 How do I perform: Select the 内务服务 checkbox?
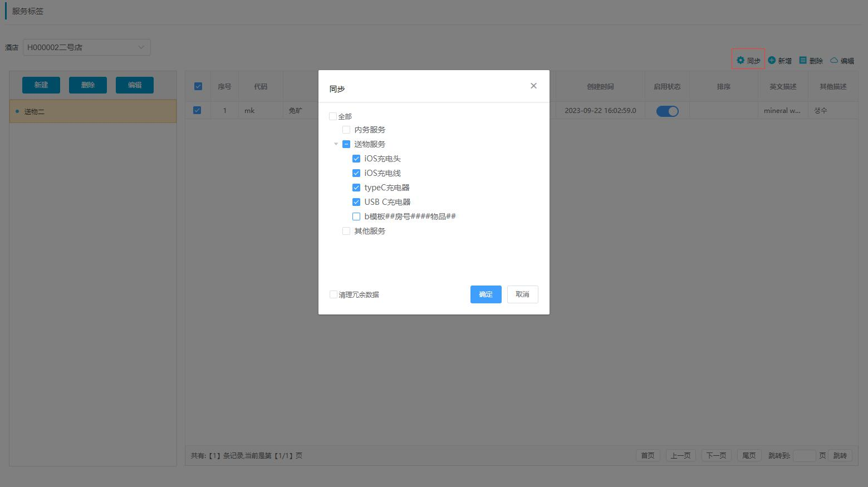[x=346, y=130]
